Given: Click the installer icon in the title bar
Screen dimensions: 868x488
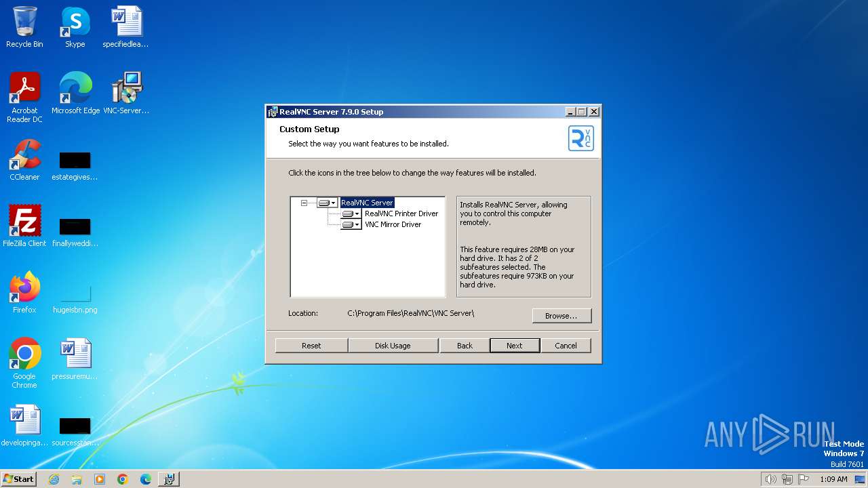Looking at the screenshot, I should point(273,112).
